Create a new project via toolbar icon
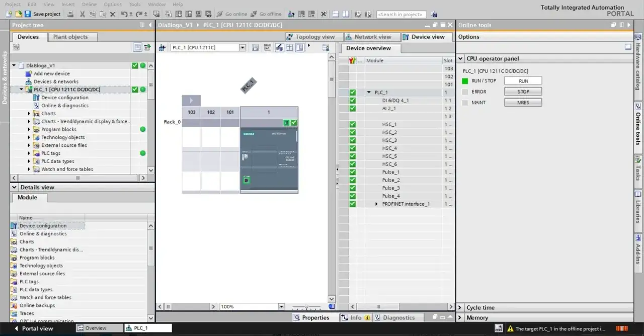Viewport: 644px width, 336px height. tap(9, 14)
